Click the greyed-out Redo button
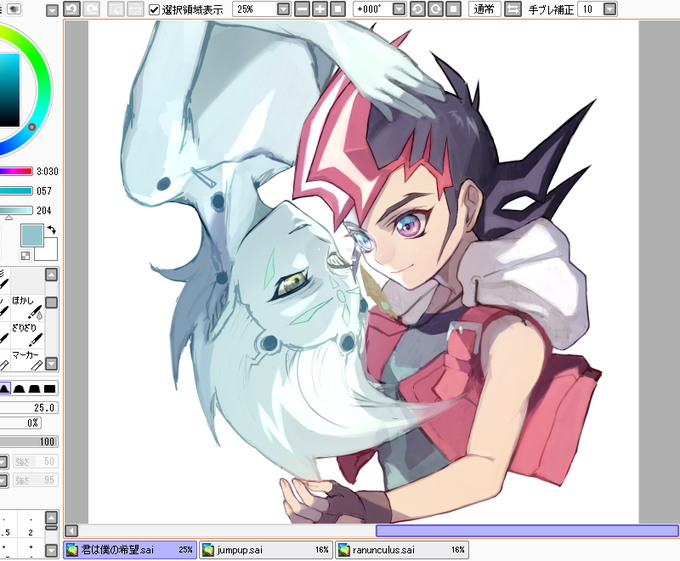The image size is (680, 561). click(x=92, y=9)
